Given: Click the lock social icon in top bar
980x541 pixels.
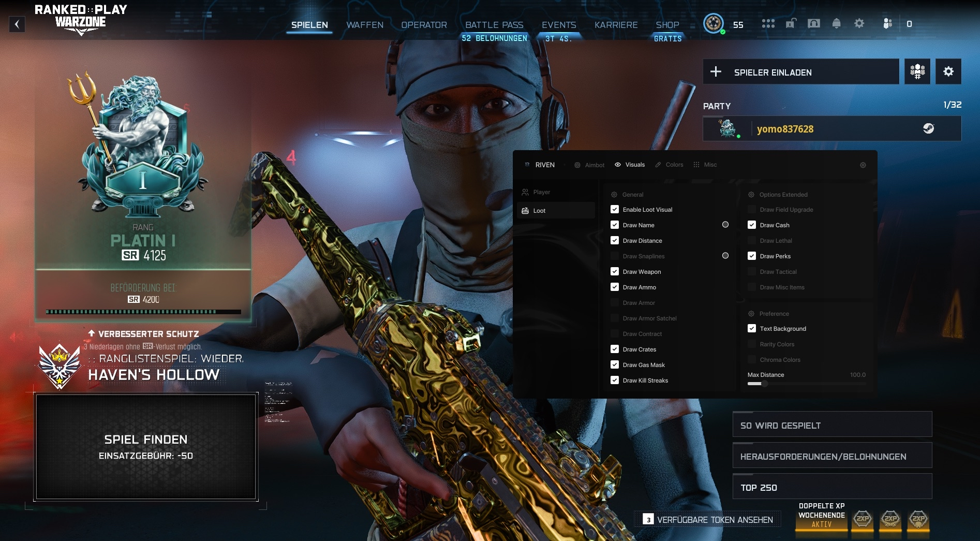Looking at the screenshot, I should click(x=791, y=24).
